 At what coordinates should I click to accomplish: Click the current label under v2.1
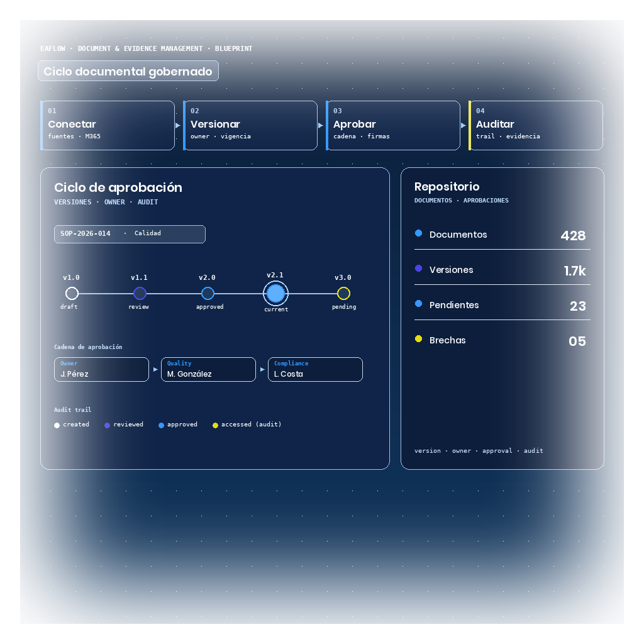[x=276, y=309]
